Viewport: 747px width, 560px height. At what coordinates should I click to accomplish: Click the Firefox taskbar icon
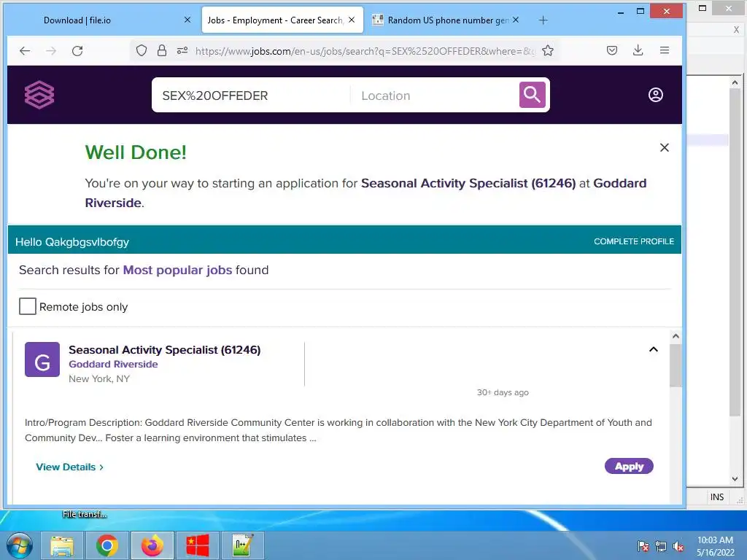coord(152,545)
